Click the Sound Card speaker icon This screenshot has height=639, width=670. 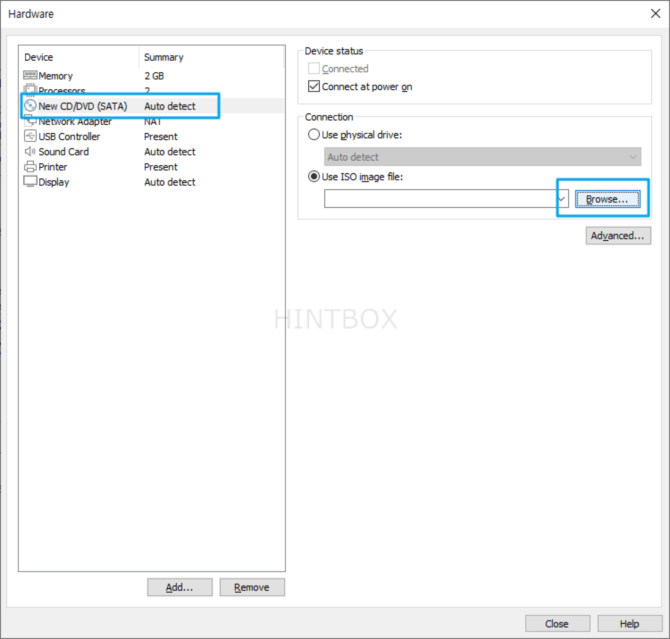tap(30, 151)
